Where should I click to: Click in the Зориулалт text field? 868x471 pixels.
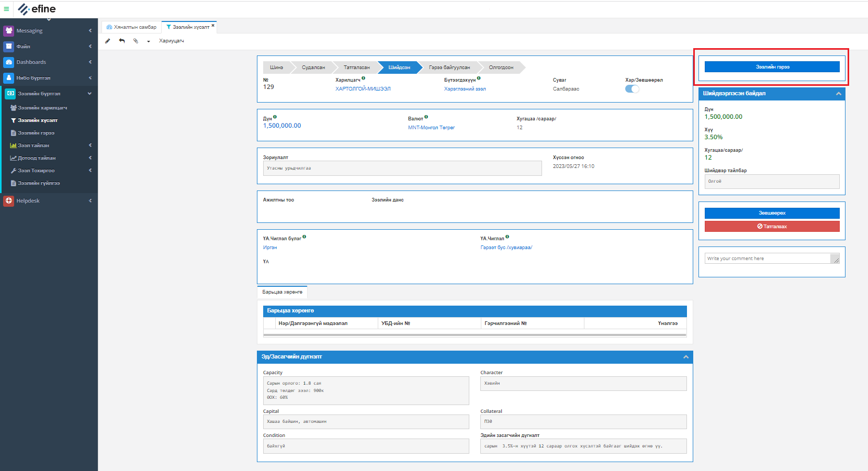tap(402, 168)
